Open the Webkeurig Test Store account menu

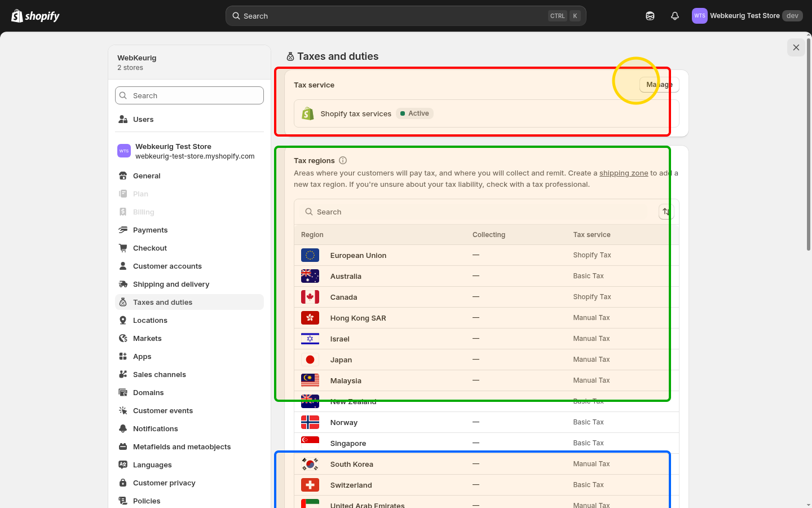pos(748,16)
